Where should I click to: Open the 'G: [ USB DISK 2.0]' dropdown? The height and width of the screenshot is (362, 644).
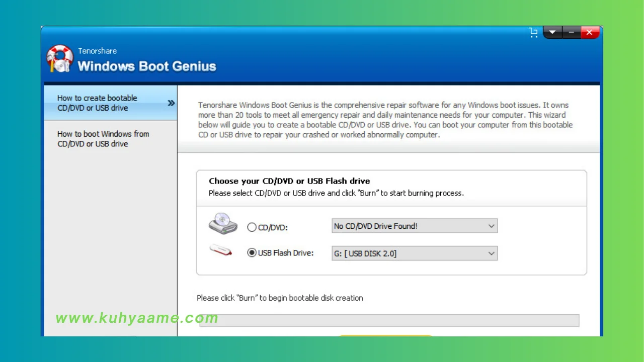coord(415,253)
